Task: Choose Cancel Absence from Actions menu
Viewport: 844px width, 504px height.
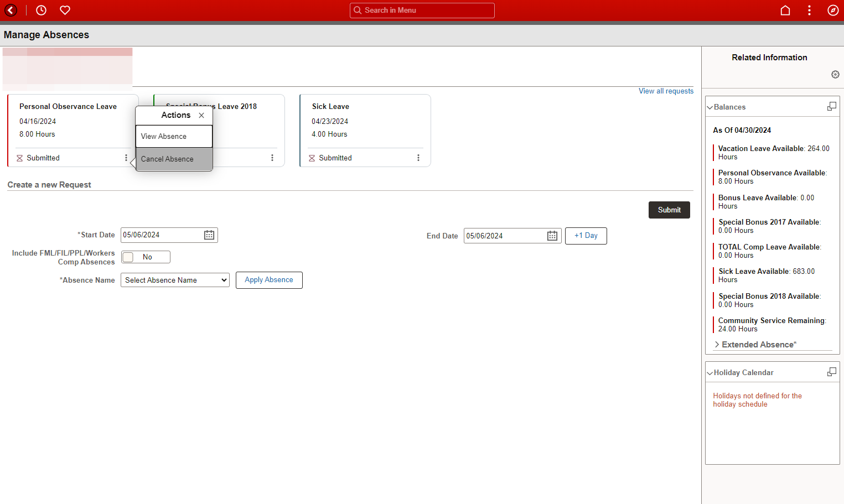Action: pos(174,159)
